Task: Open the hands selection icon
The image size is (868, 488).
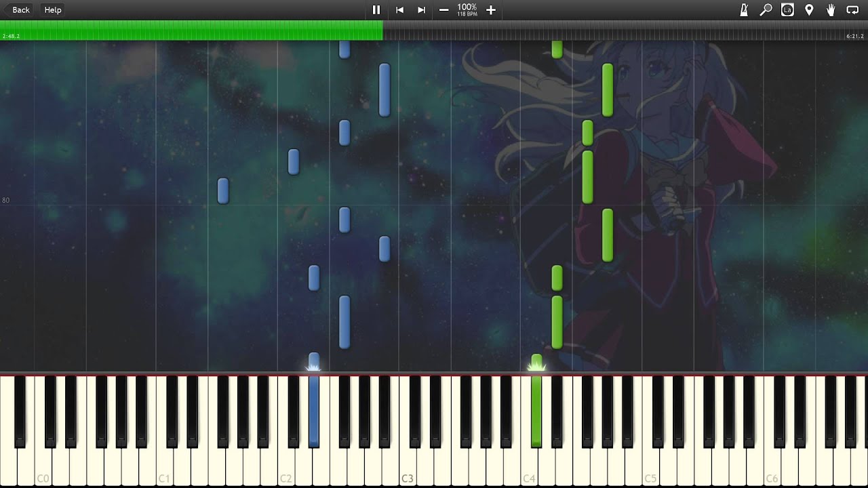Action: (x=831, y=9)
